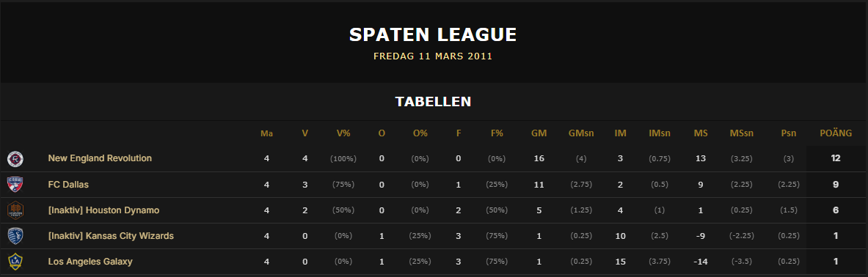Click the V% column header

click(343, 133)
